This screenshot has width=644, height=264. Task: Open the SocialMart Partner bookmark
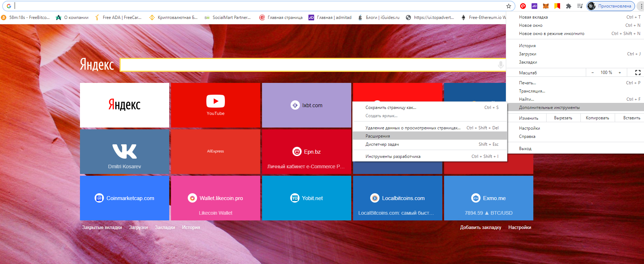tap(227, 18)
